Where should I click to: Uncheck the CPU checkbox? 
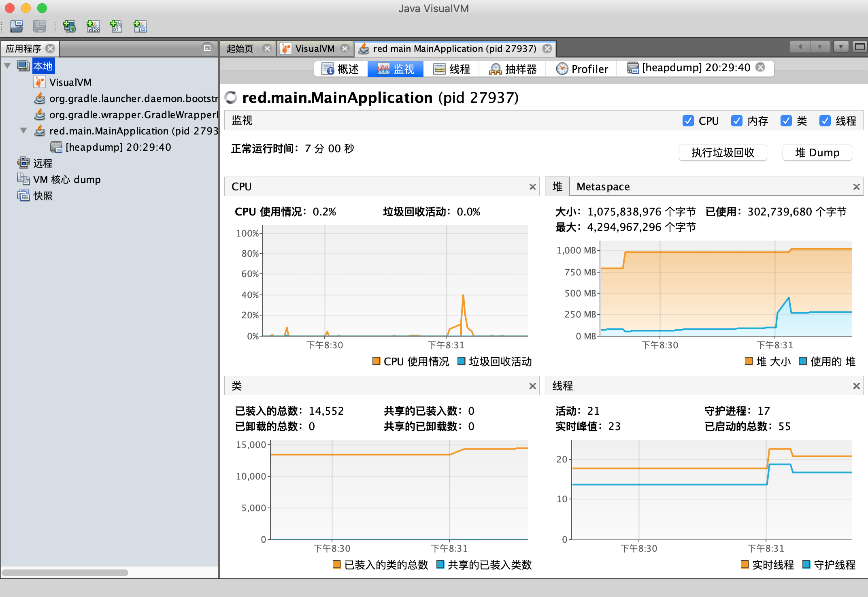688,121
